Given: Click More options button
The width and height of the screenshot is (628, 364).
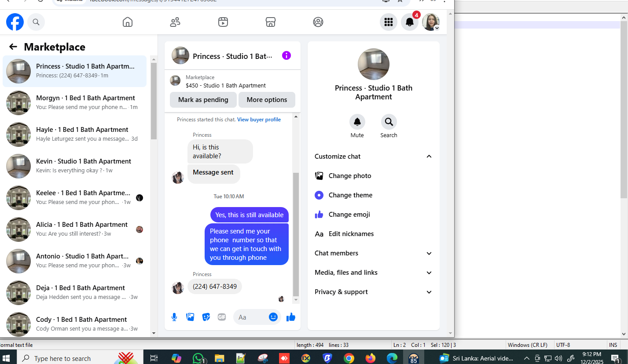Looking at the screenshot, I should click(x=267, y=100).
